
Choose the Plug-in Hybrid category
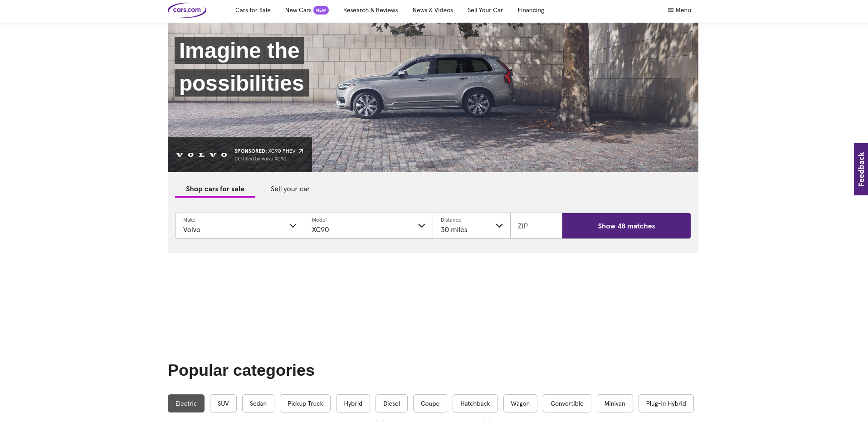pos(666,403)
